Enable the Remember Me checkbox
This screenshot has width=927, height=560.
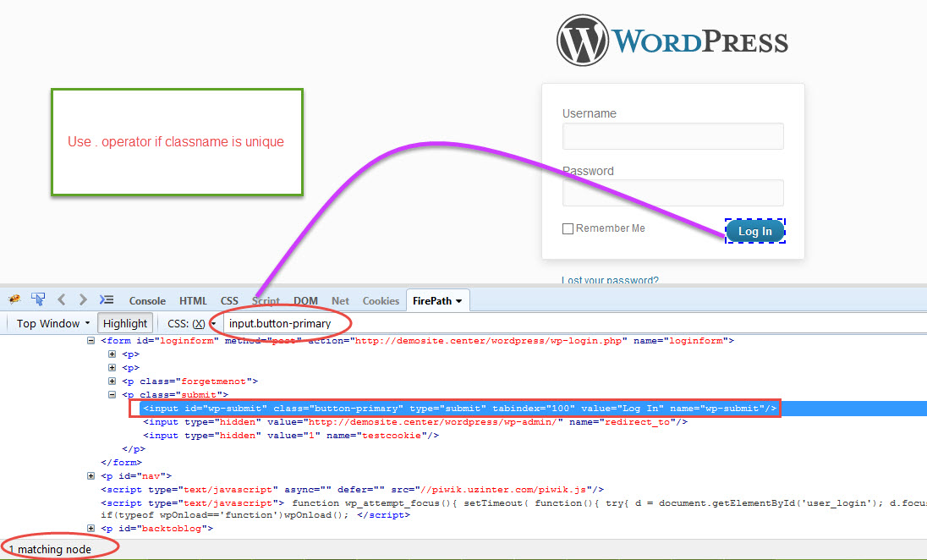568,228
